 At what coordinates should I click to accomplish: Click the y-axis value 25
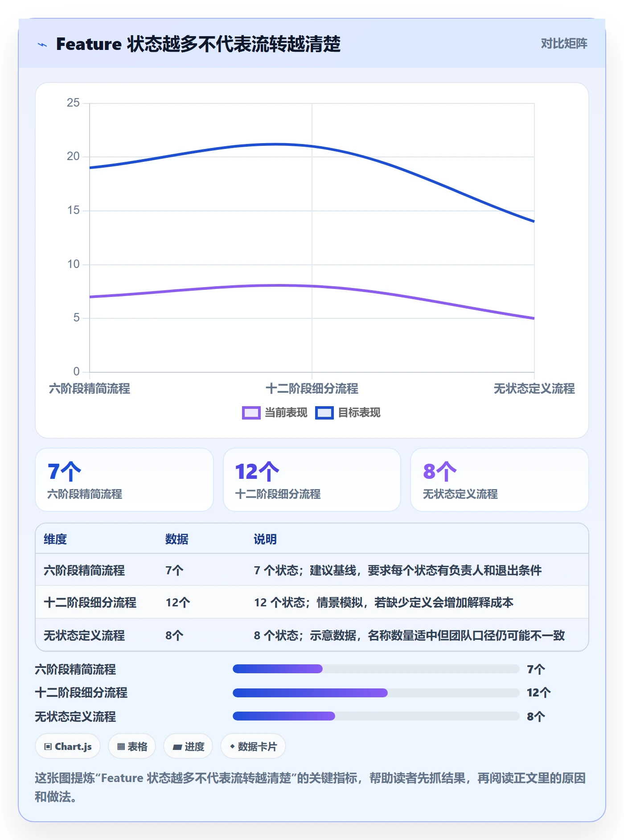pos(73,103)
